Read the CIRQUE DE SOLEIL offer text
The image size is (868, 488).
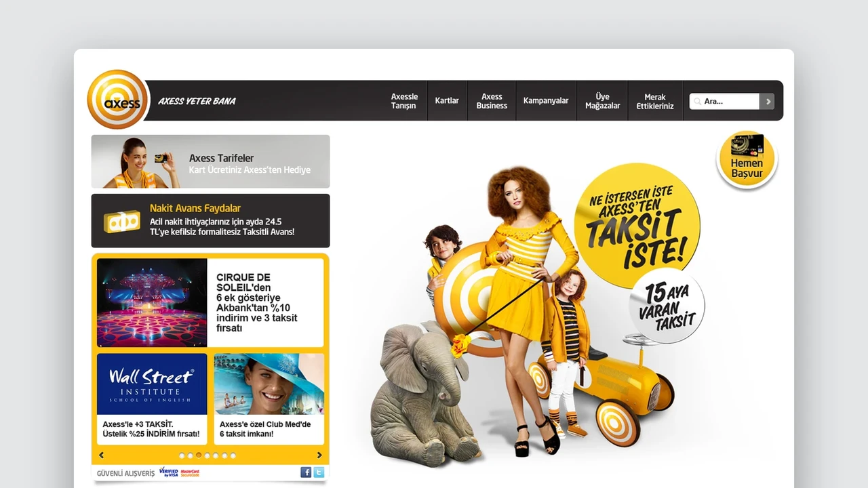click(257, 302)
